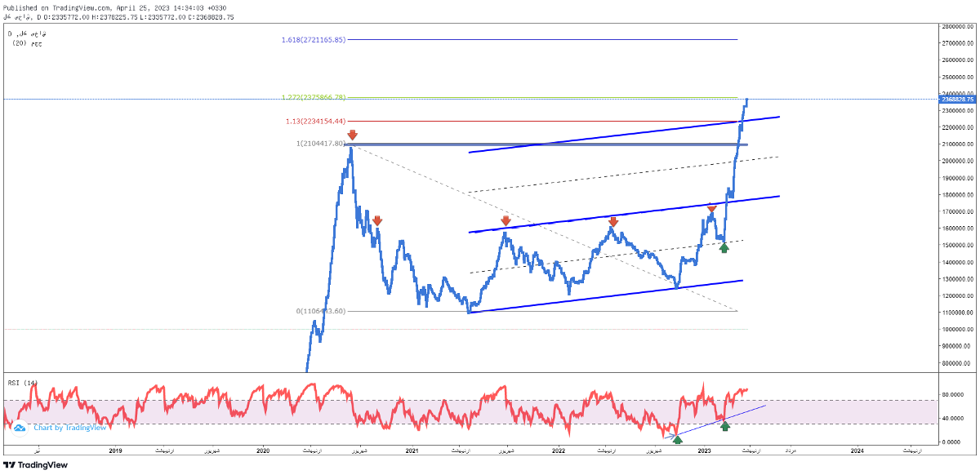Click the 2024 label on time axis
Viewport: 980px width, 475px height.
pos(857,451)
